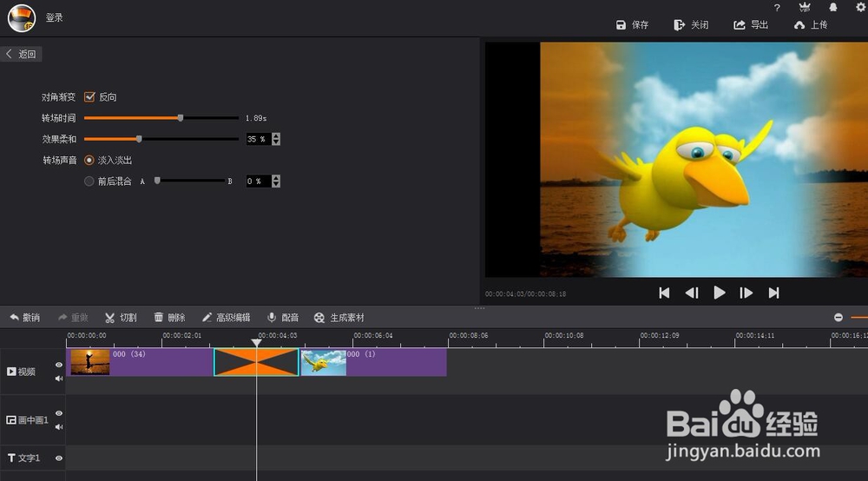The height and width of the screenshot is (481, 868).
Task: Mute the 视频 track speaker
Action: (59, 379)
